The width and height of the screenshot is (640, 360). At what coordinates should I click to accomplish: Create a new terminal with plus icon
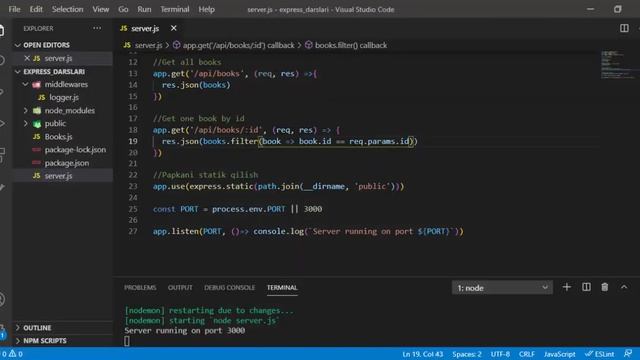[567, 287]
